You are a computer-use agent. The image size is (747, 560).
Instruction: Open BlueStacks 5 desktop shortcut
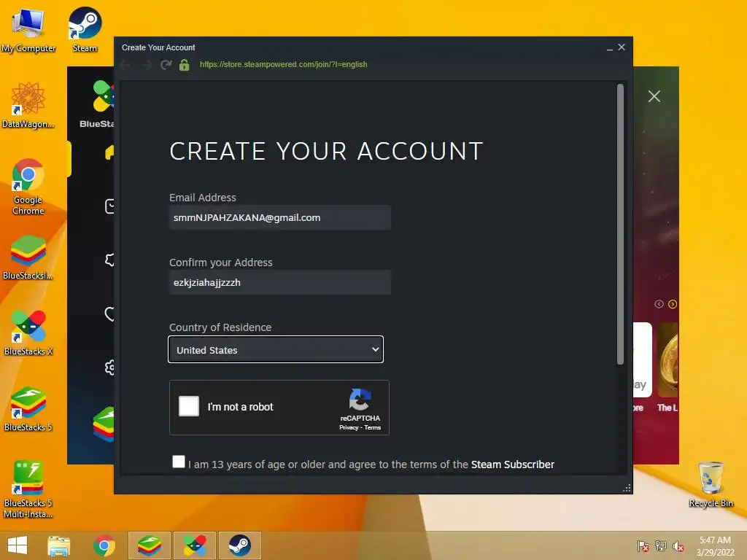pyautogui.click(x=28, y=408)
